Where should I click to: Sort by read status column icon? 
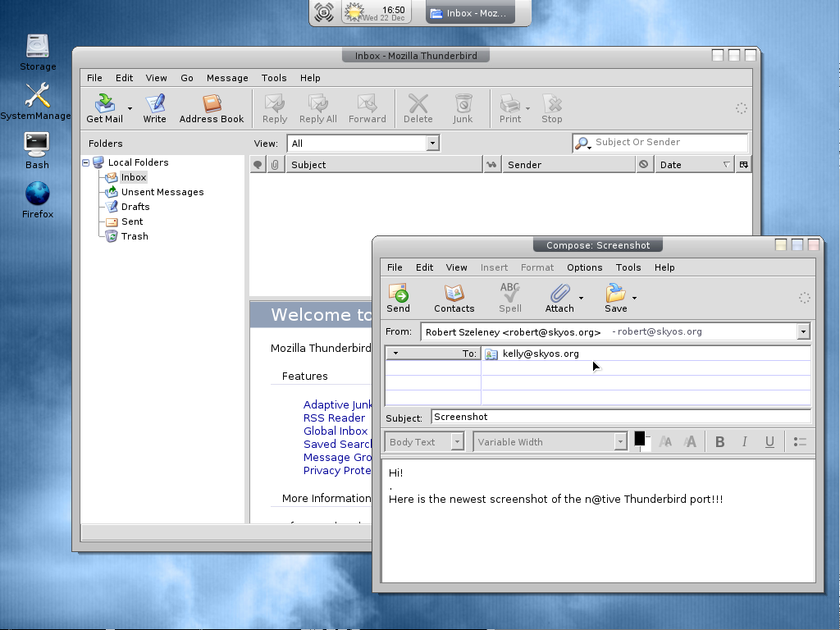pos(491,165)
